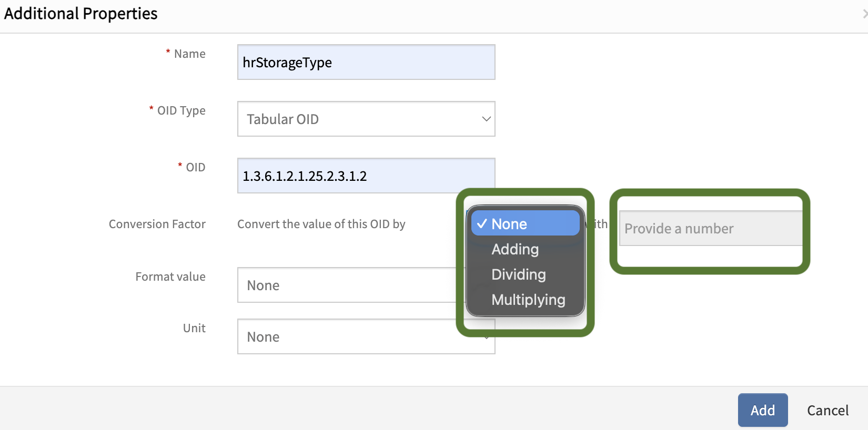Click the Format value label
This screenshot has height=430, width=868.
coord(170,277)
